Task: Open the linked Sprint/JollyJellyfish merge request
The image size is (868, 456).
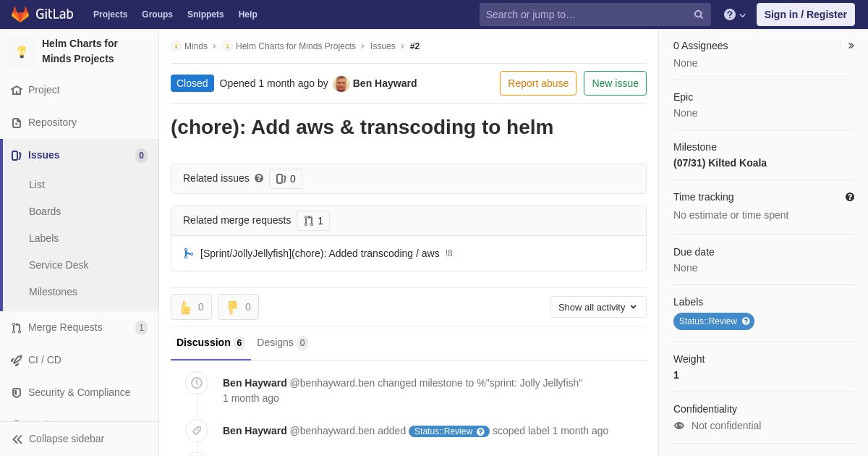Action: pos(320,253)
